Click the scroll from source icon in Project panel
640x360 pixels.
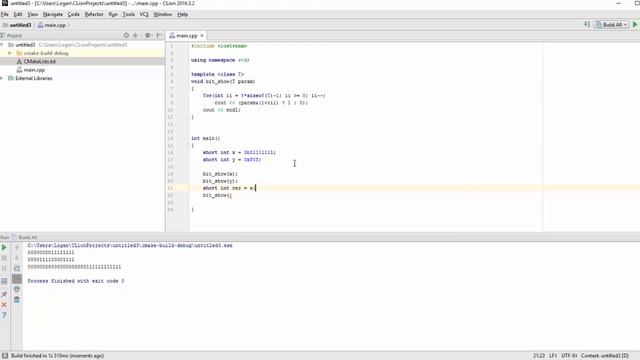(126, 36)
